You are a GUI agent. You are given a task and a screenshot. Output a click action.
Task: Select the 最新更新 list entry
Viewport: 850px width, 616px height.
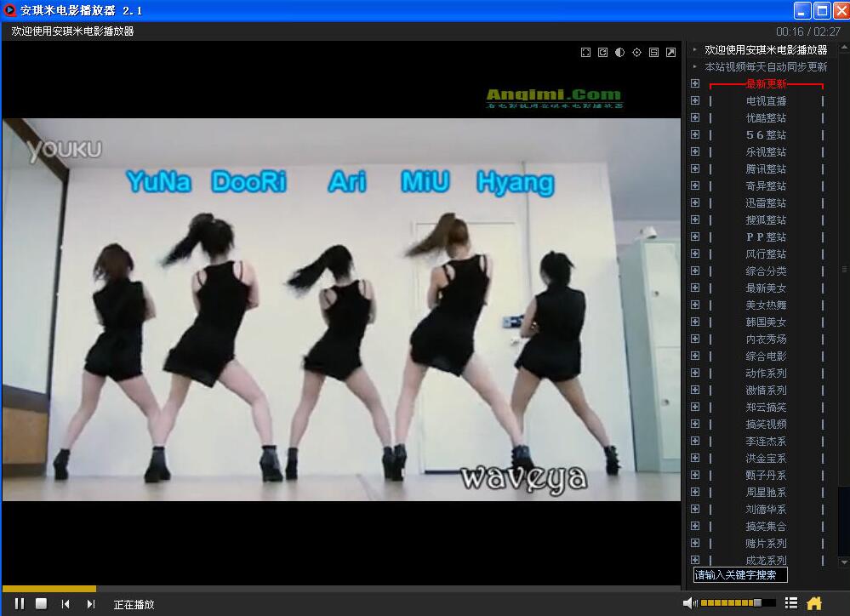tap(766, 83)
